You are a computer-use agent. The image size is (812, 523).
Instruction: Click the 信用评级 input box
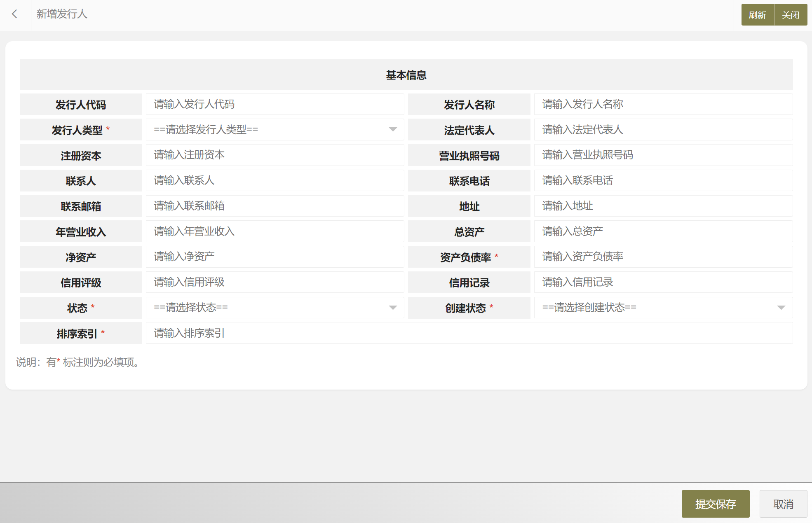(275, 282)
